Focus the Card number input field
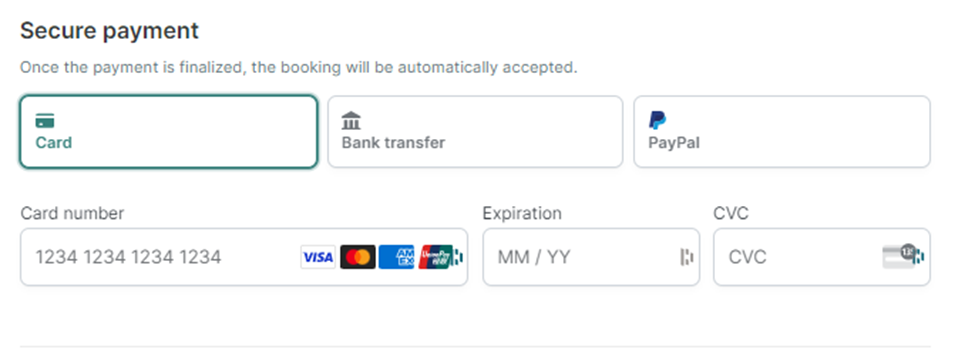 click(x=244, y=257)
